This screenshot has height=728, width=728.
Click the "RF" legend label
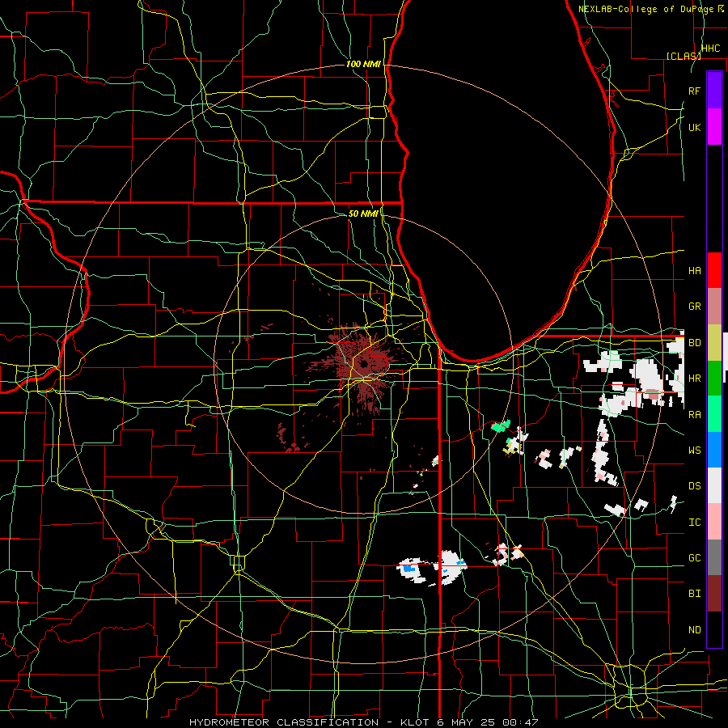click(694, 91)
